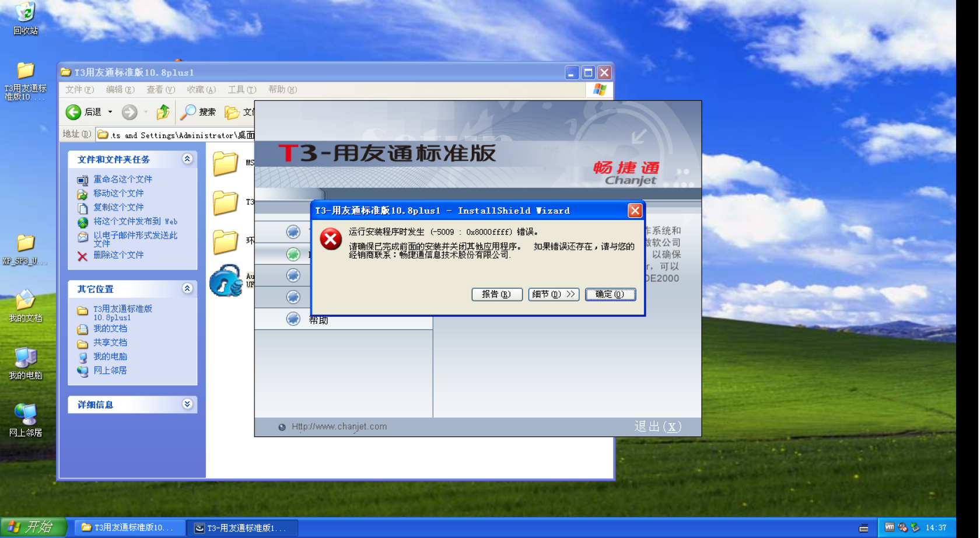This screenshot has height=538, width=980.
Task: Select the MS folder icon in Explorer
Action: (x=225, y=163)
